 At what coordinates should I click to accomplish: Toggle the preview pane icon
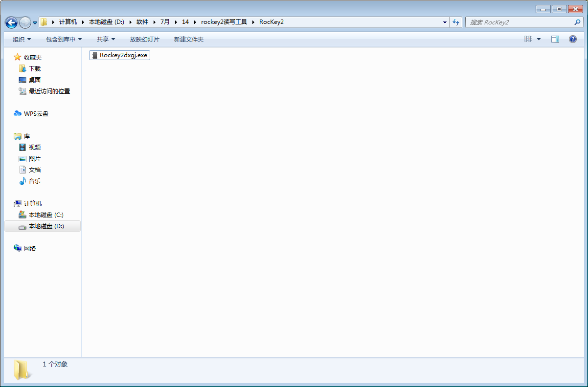click(555, 39)
